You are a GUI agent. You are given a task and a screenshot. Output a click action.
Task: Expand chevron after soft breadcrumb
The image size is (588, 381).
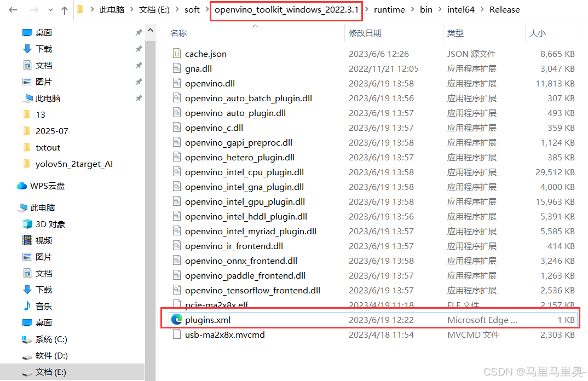[207, 10]
